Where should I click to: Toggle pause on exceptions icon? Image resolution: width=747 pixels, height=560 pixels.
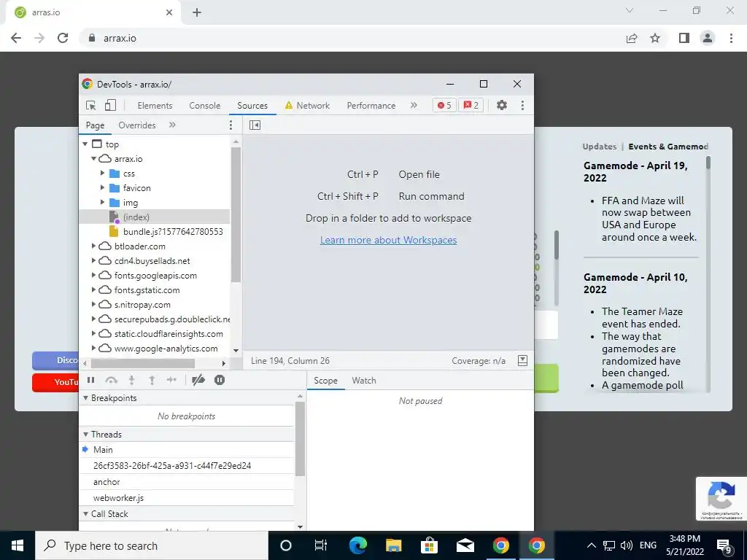[219, 380]
